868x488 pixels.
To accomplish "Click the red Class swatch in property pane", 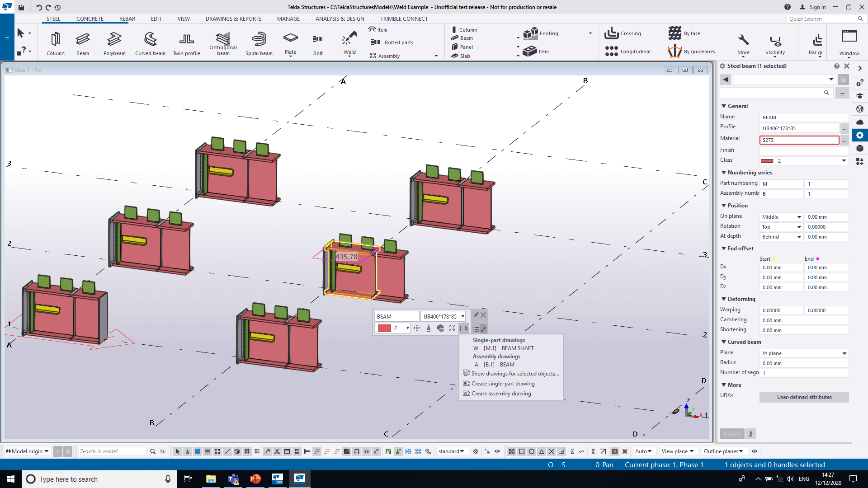I will tap(767, 161).
